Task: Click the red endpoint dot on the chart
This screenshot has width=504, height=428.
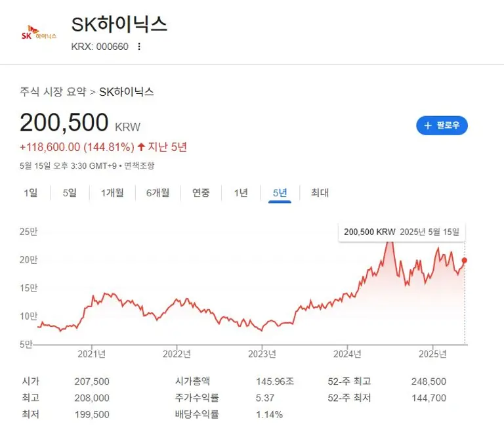Action: pyautogui.click(x=465, y=261)
